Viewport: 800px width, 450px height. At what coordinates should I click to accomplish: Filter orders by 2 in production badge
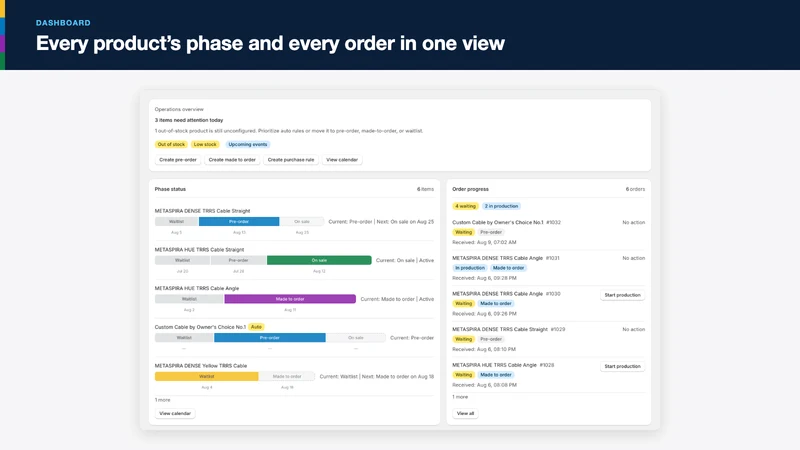(x=501, y=206)
